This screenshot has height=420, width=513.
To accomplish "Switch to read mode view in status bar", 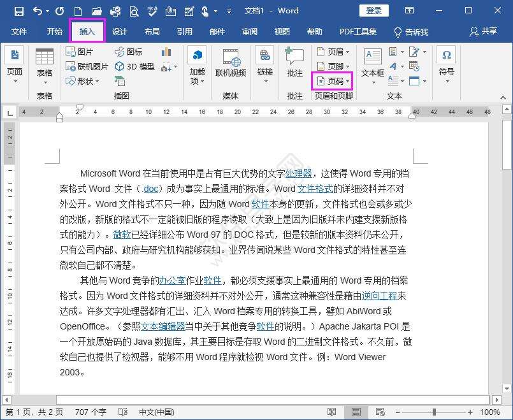I will (331, 412).
